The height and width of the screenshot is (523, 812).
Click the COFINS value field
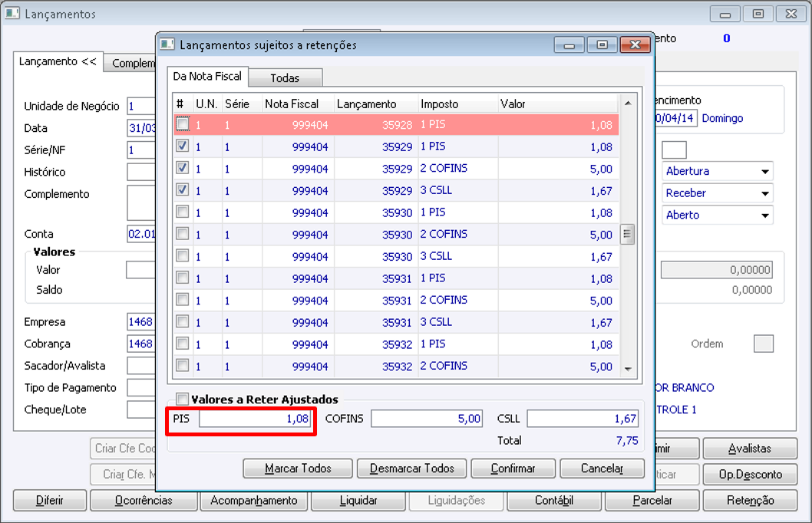427,419
